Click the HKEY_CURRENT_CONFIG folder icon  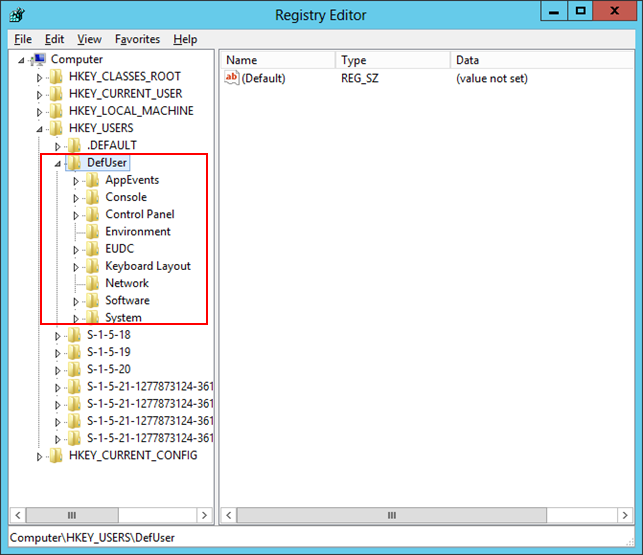point(56,456)
